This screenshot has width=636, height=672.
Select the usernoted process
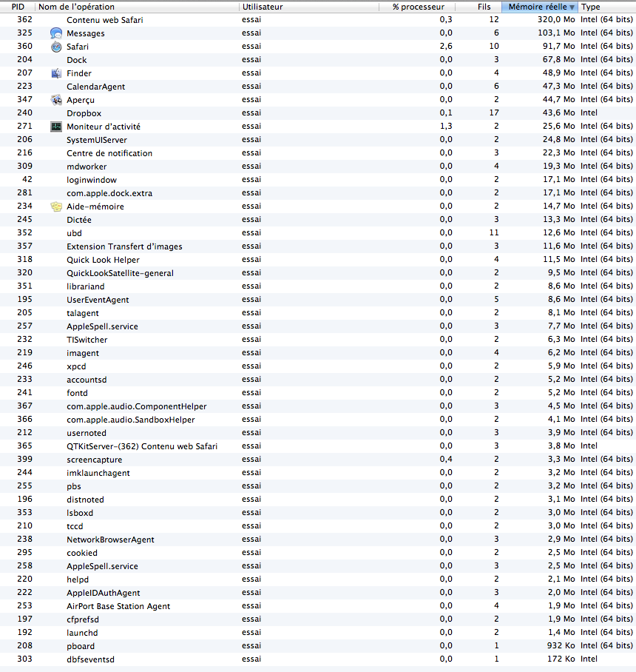pos(318,432)
